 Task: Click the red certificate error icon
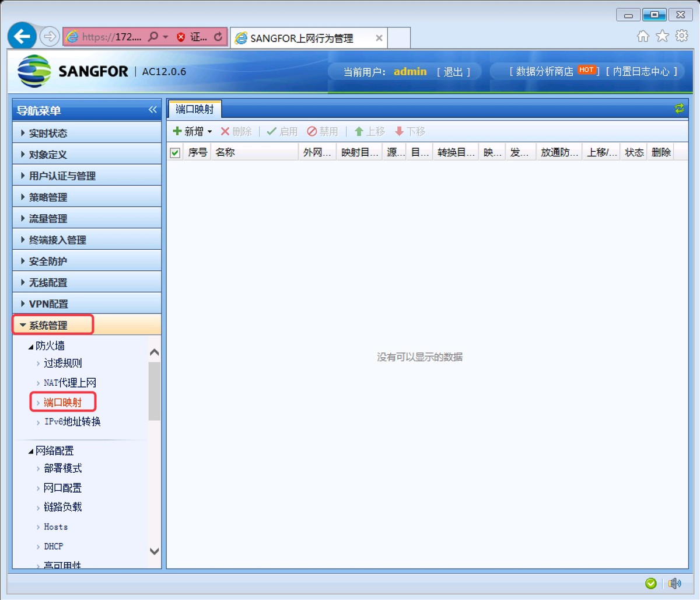click(181, 37)
